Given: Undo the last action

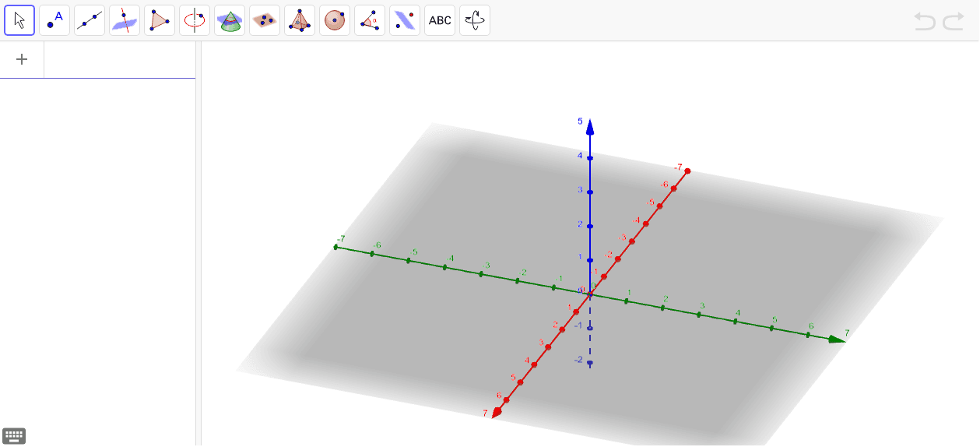Looking at the screenshot, I should pyautogui.click(x=925, y=21).
